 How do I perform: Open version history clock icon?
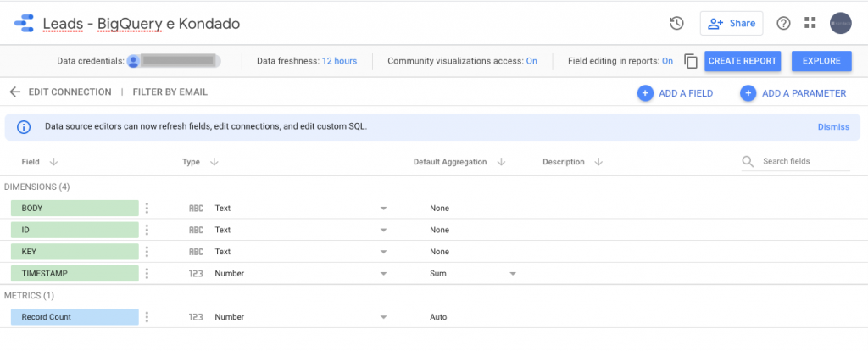pos(676,23)
